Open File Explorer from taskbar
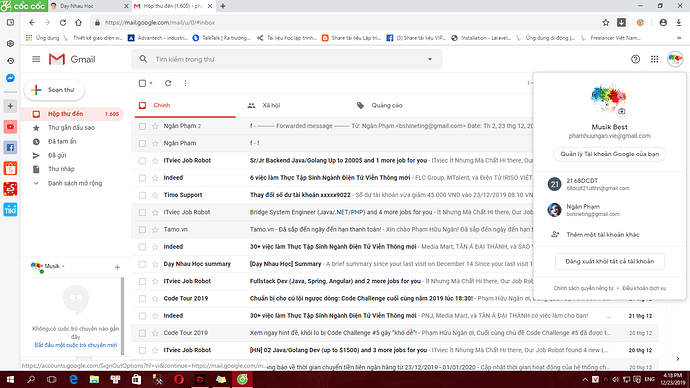The width and height of the screenshot is (690, 388). (94, 379)
